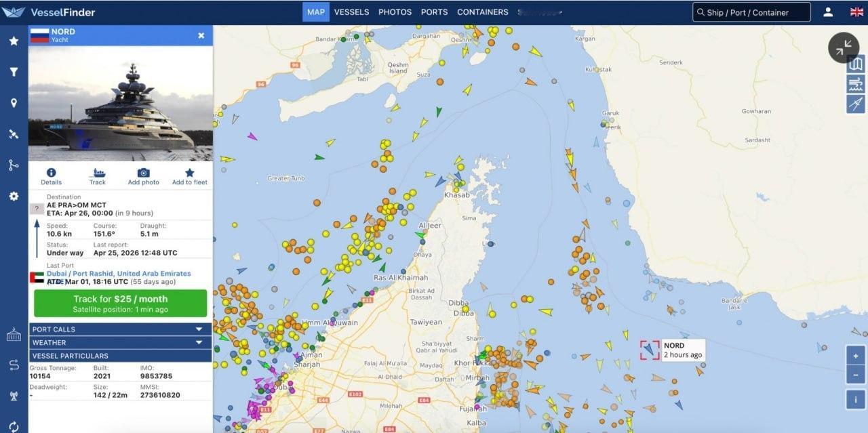
Task: Open the route branch icon in sidebar
Action: tap(14, 165)
